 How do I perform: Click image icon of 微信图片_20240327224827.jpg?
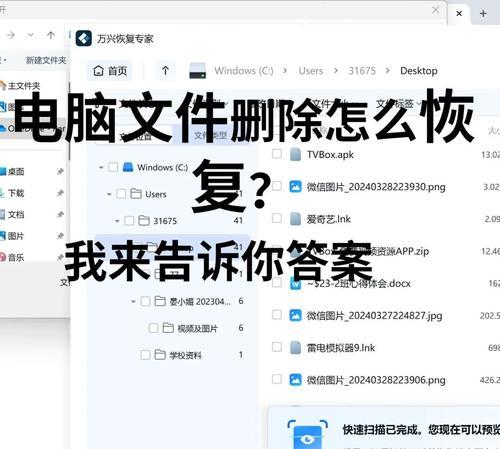pyautogui.click(x=295, y=315)
